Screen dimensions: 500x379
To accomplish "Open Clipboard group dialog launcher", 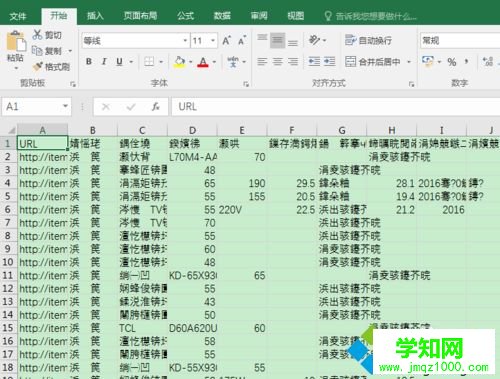I will click(x=73, y=84).
